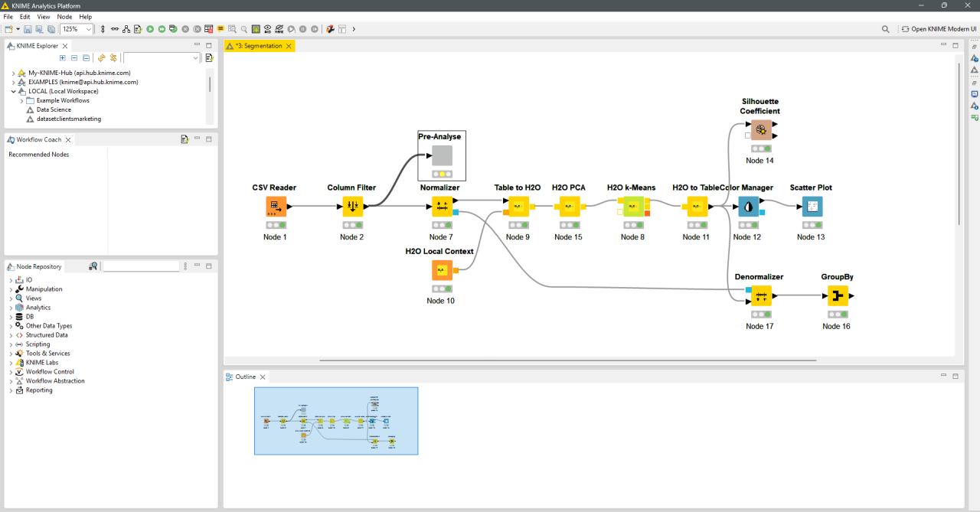Viewport: 980px width, 512px height.
Task: Open the File menu
Action: pyautogui.click(x=8, y=17)
